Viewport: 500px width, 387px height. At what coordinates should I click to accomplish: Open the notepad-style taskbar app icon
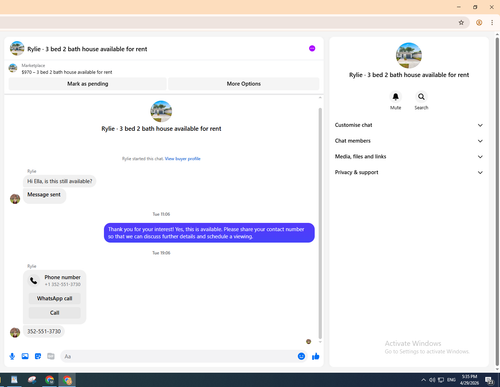[14, 380]
